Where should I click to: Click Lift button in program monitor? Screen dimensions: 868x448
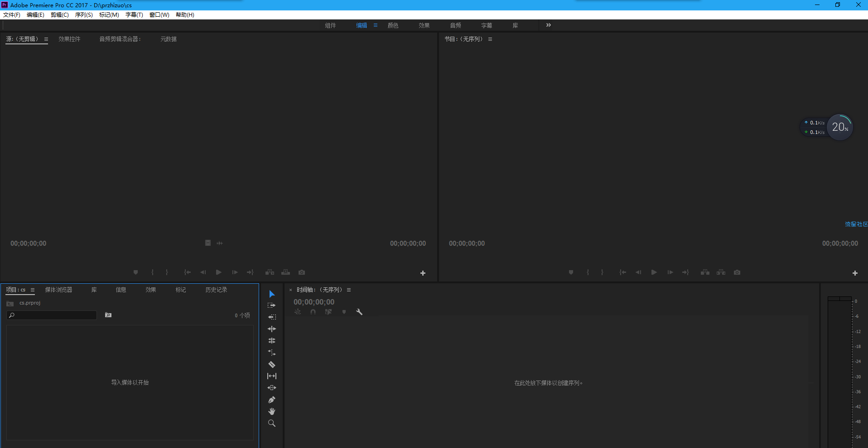click(x=705, y=272)
